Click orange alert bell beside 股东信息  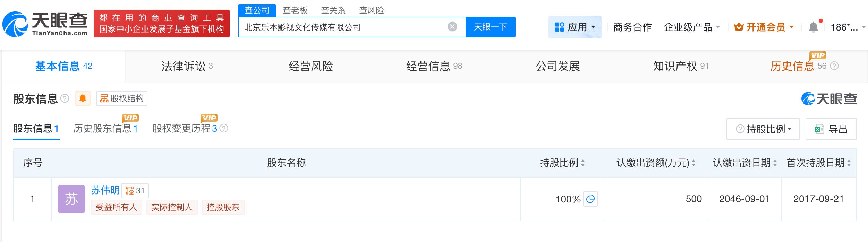[83, 98]
